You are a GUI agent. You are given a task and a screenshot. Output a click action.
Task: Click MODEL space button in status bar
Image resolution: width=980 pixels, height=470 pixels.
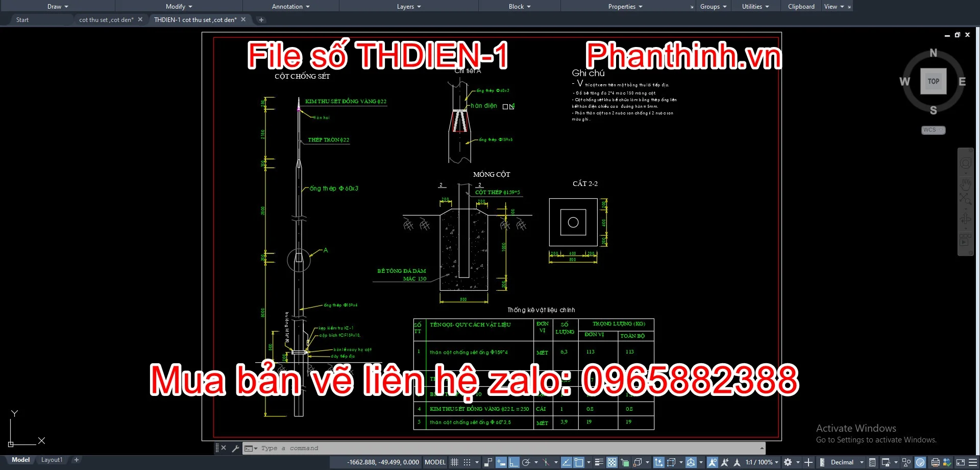click(x=435, y=462)
